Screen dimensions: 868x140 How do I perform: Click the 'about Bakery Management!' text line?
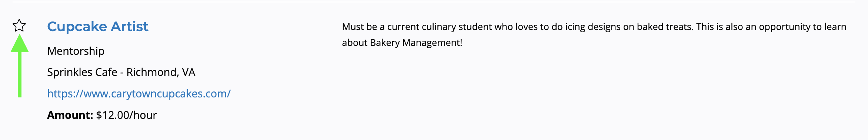click(402, 43)
